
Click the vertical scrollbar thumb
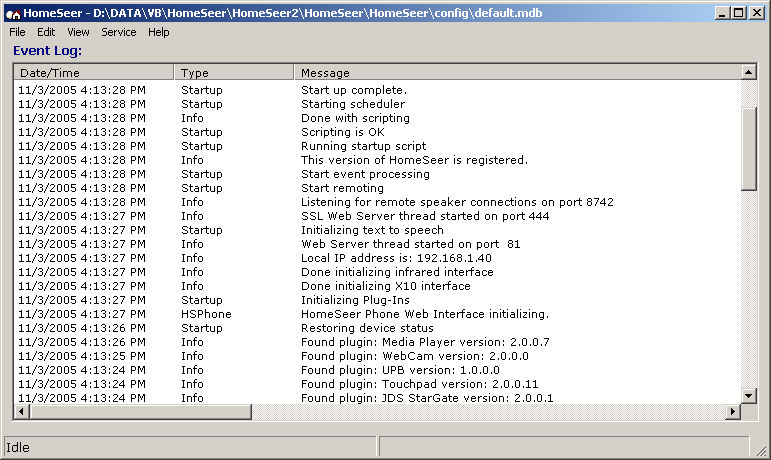[748, 149]
